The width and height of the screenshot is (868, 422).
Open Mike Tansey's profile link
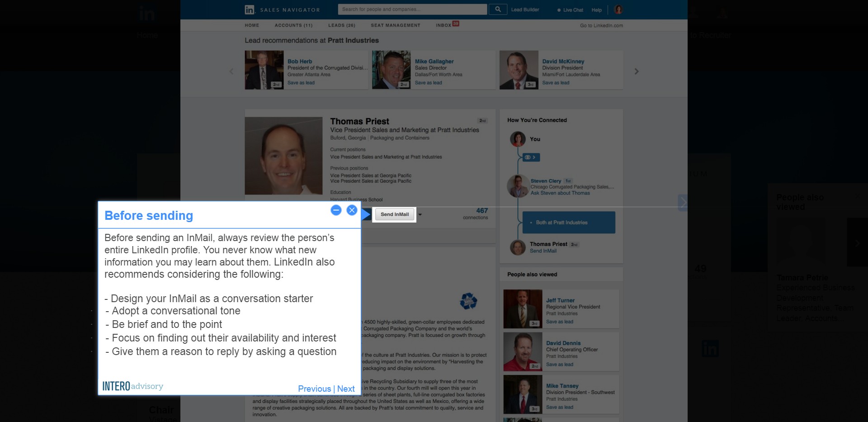coord(562,386)
